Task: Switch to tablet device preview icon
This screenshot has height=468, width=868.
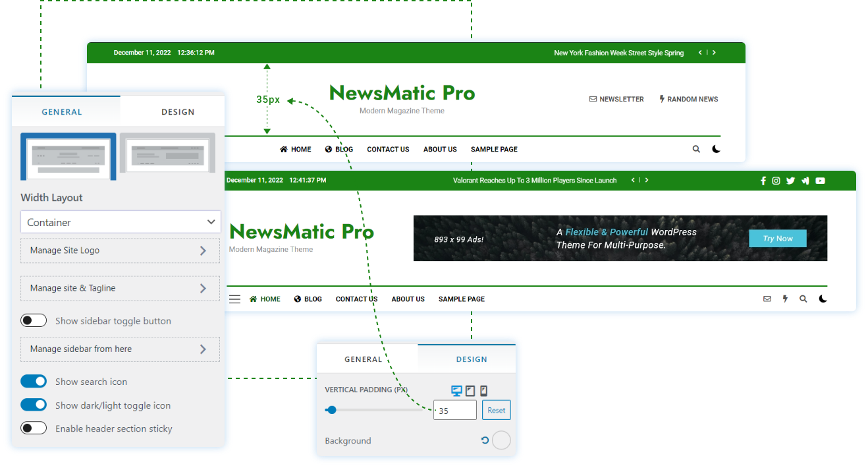Action: click(x=470, y=391)
